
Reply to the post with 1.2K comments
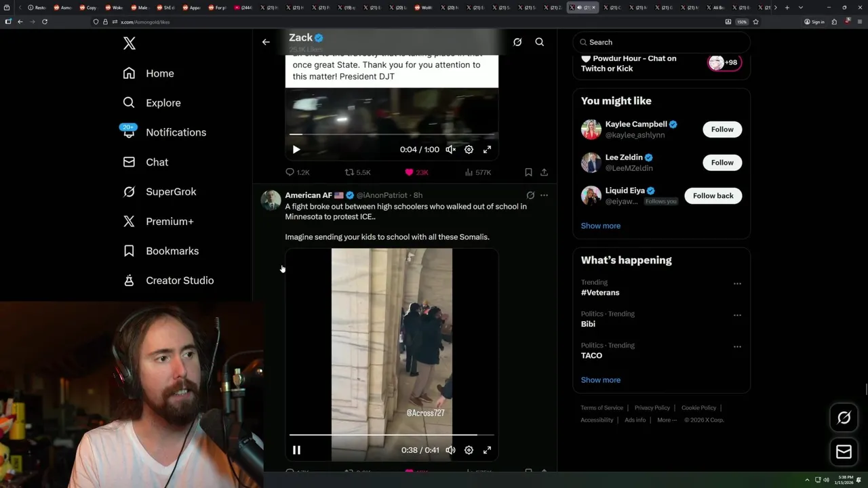tap(297, 172)
